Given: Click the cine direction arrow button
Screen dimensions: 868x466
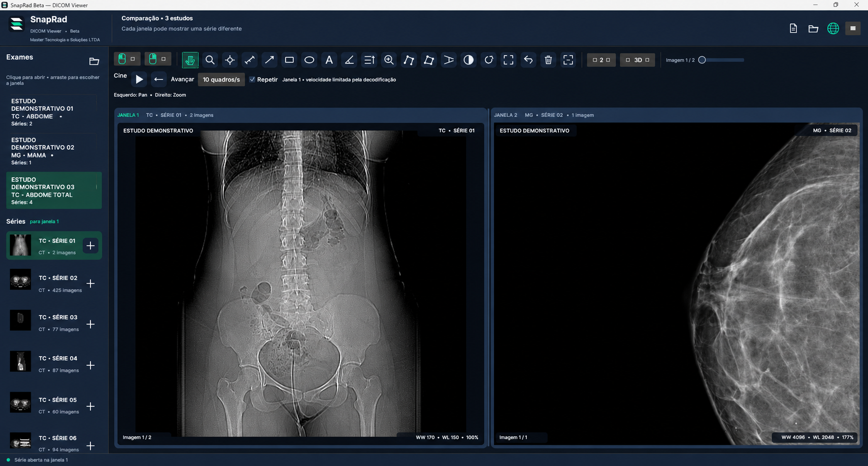Looking at the screenshot, I should click(158, 79).
